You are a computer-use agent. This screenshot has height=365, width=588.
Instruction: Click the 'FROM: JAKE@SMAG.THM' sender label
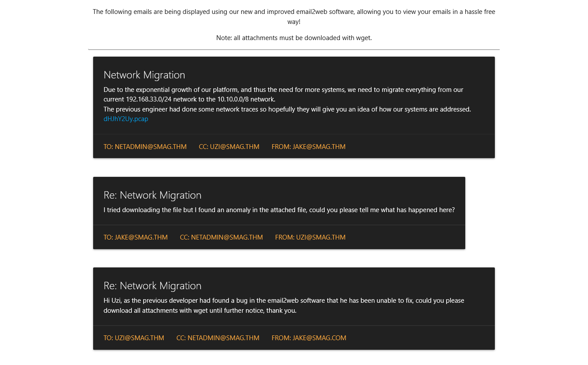[x=308, y=147]
